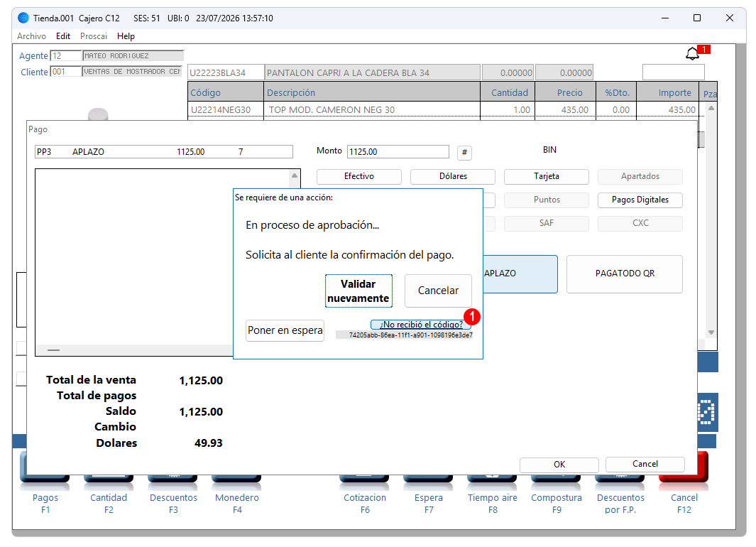The image size is (756, 547).
Task: Click the blue globe application icon
Action: (23, 18)
